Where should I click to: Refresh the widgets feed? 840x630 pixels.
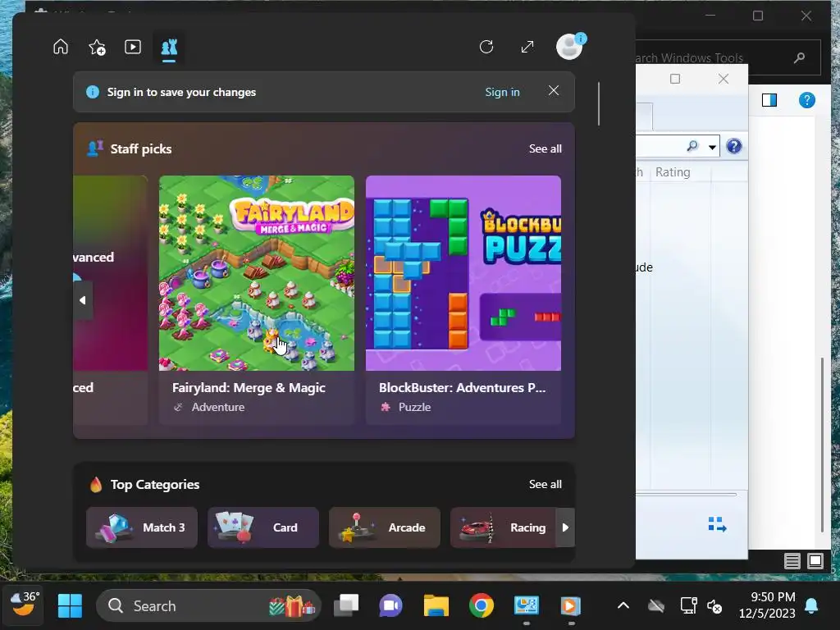coord(486,47)
